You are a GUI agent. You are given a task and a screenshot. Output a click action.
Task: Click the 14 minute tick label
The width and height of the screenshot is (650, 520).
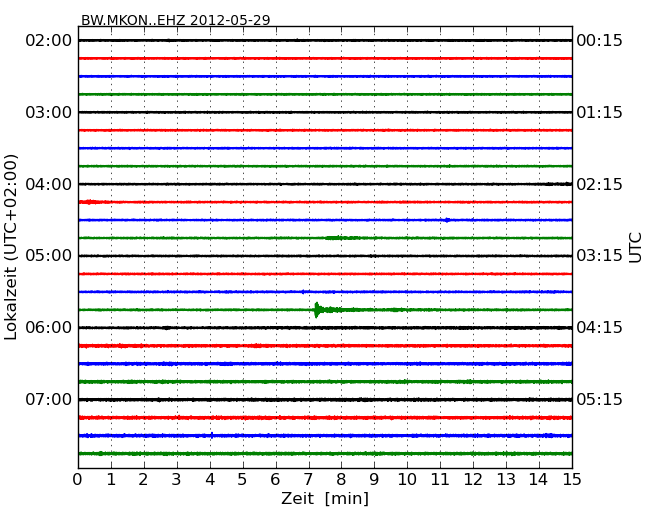(x=539, y=480)
